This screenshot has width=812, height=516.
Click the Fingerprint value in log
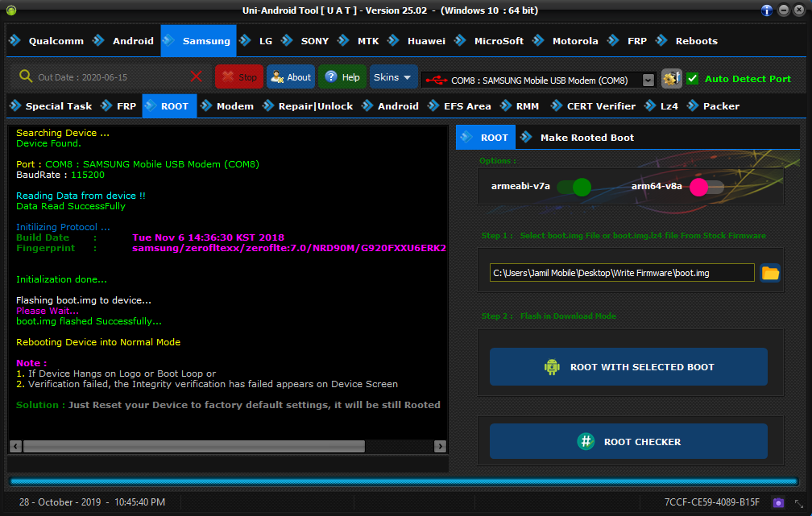289,248
